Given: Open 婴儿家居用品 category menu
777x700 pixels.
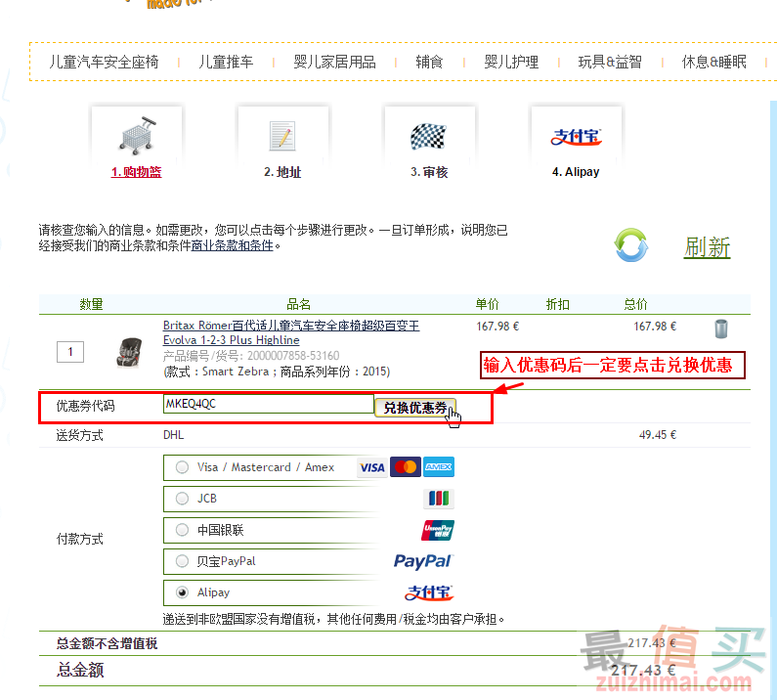Looking at the screenshot, I should click(334, 62).
